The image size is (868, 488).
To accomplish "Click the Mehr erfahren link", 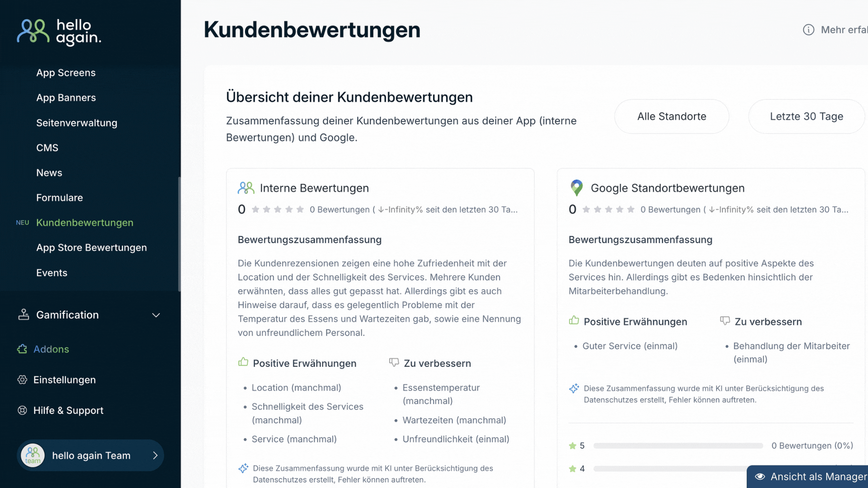I will 844,30.
